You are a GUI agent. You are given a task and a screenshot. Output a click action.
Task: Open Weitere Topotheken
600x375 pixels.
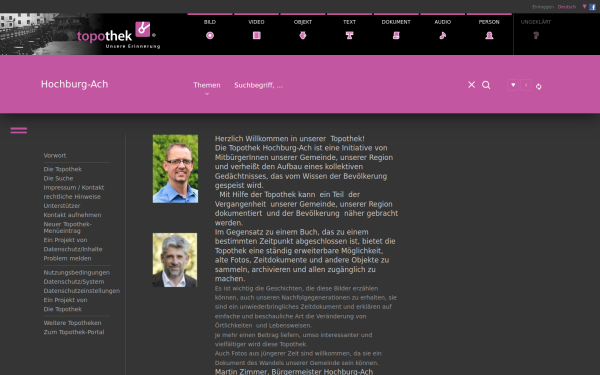[72, 323]
